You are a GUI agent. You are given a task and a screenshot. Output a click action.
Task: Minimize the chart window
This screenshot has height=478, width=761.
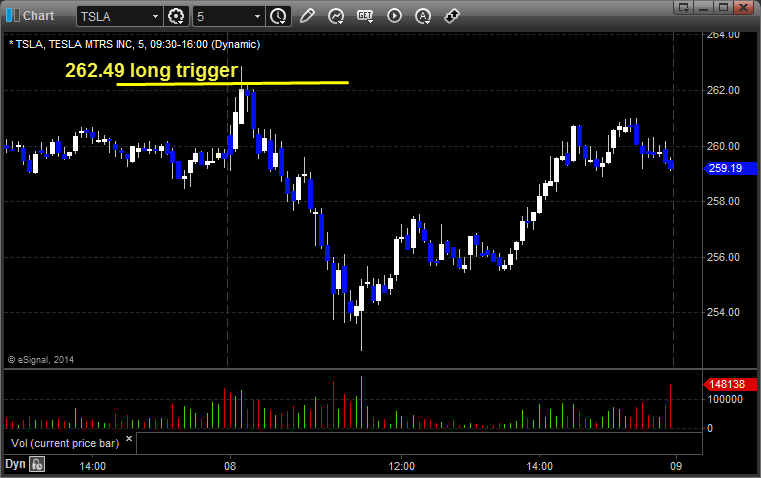click(x=704, y=7)
